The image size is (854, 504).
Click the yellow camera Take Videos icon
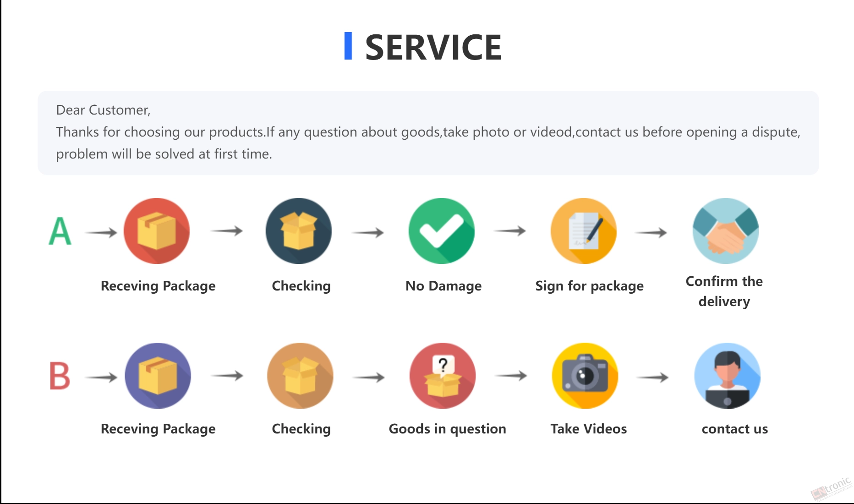585,376
